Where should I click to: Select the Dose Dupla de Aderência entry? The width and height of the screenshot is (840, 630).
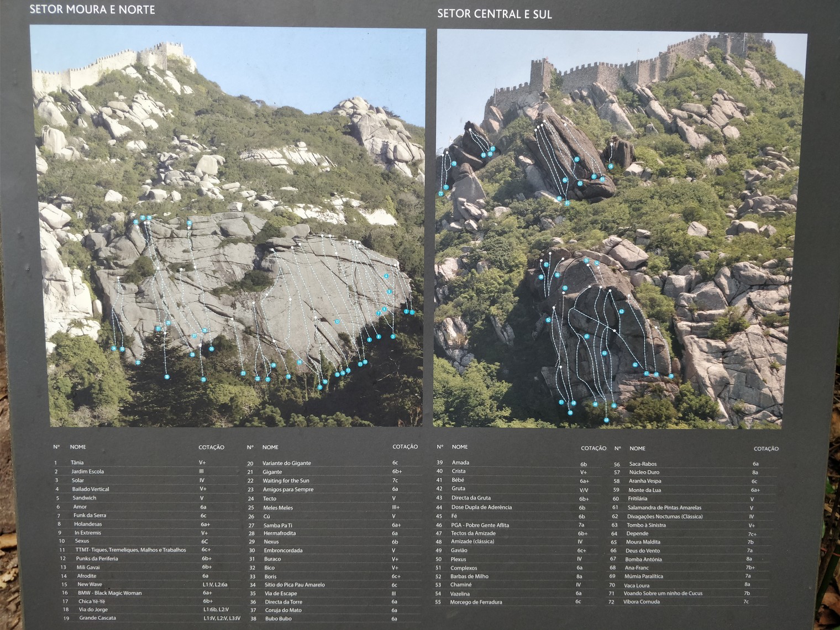coord(481,507)
